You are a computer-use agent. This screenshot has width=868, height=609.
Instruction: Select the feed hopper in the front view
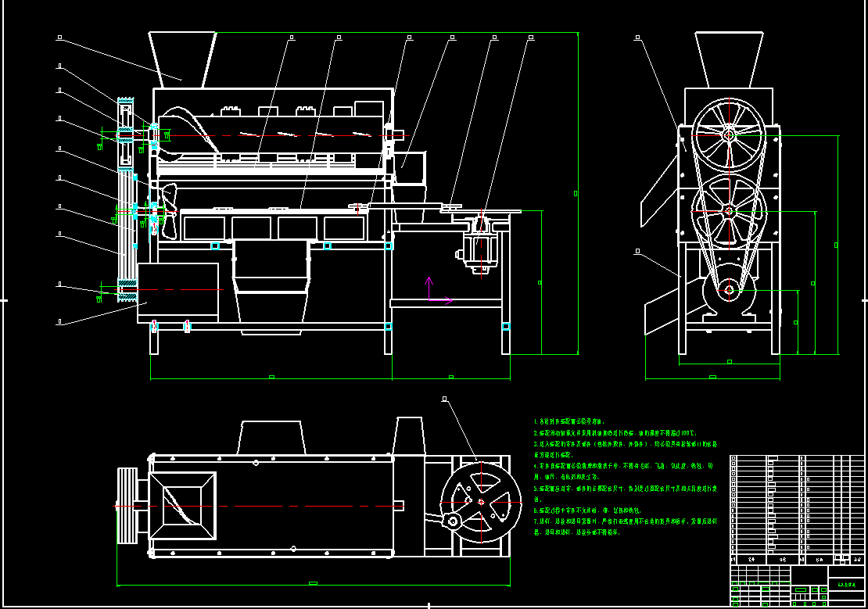tap(182, 59)
